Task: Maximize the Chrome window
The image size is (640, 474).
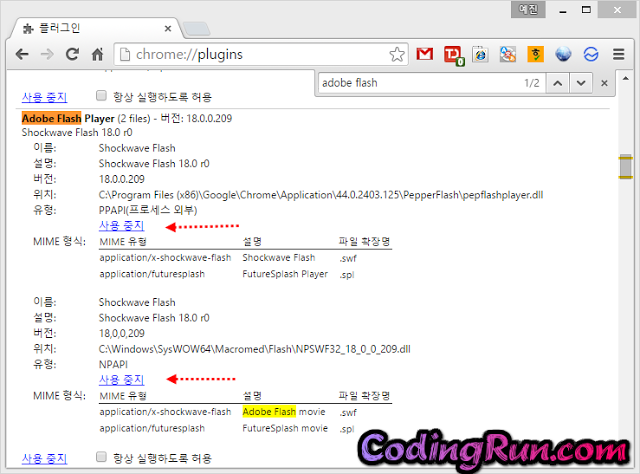Action: [x=586, y=9]
